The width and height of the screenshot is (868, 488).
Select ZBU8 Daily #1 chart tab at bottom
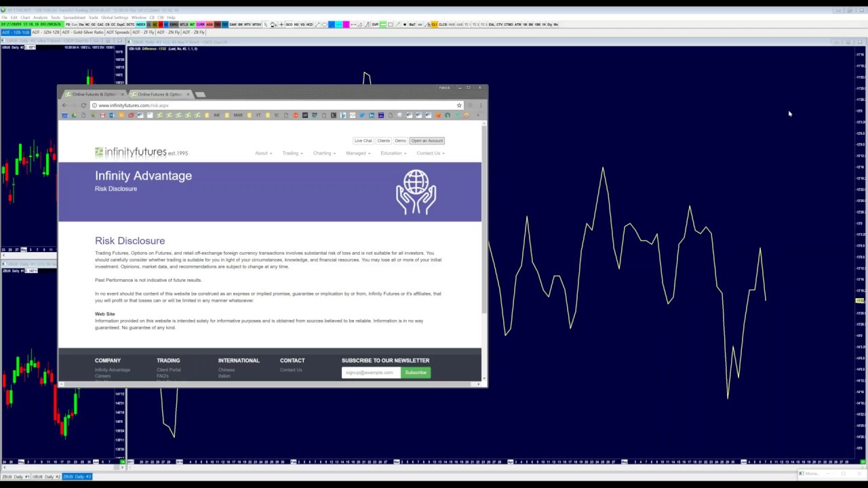[x=16, y=476]
